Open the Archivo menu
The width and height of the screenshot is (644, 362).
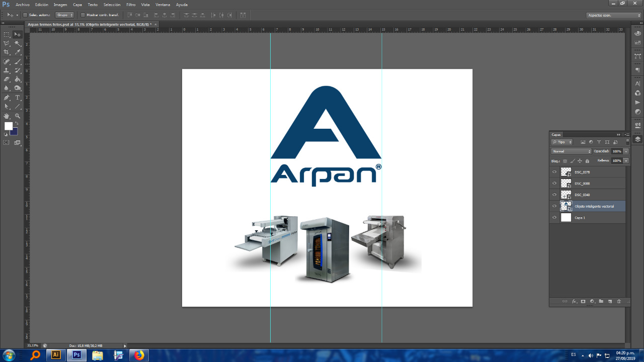coord(23,5)
